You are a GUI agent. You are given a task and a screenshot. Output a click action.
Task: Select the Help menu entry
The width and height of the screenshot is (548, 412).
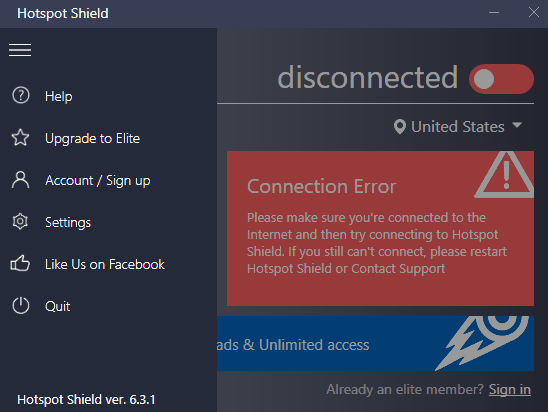[x=58, y=96]
